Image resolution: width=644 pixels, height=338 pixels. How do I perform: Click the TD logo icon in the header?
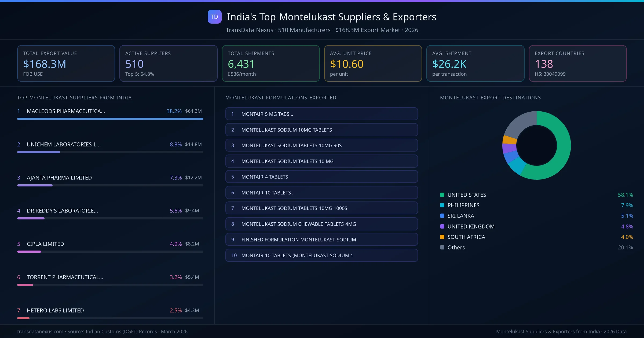[214, 17]
